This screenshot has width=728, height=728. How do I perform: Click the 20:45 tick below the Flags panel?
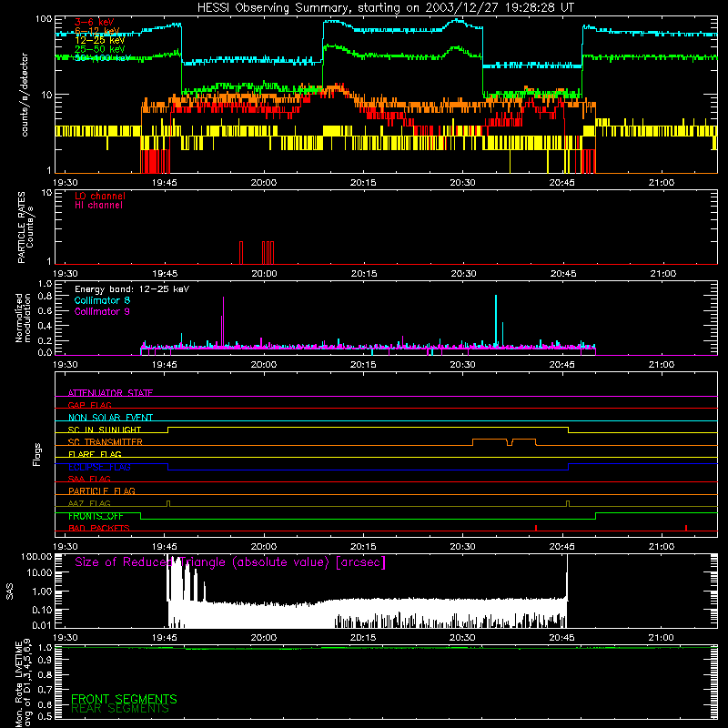click(x=561, y=547)
